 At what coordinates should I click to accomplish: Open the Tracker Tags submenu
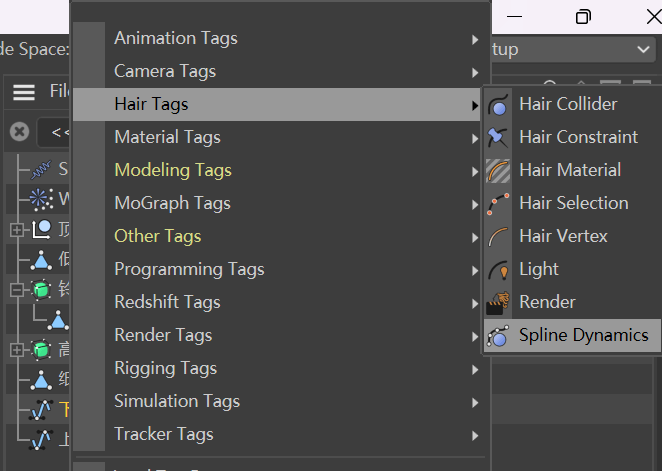(277, 434)
